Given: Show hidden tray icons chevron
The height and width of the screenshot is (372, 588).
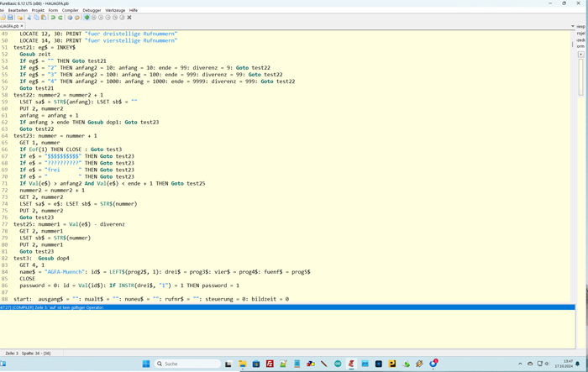Looking at the screenshot, I should point(520,364).
